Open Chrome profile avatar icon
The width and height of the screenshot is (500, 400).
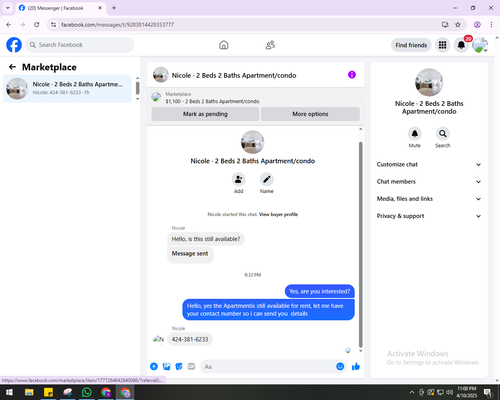(x=477, y=25)
